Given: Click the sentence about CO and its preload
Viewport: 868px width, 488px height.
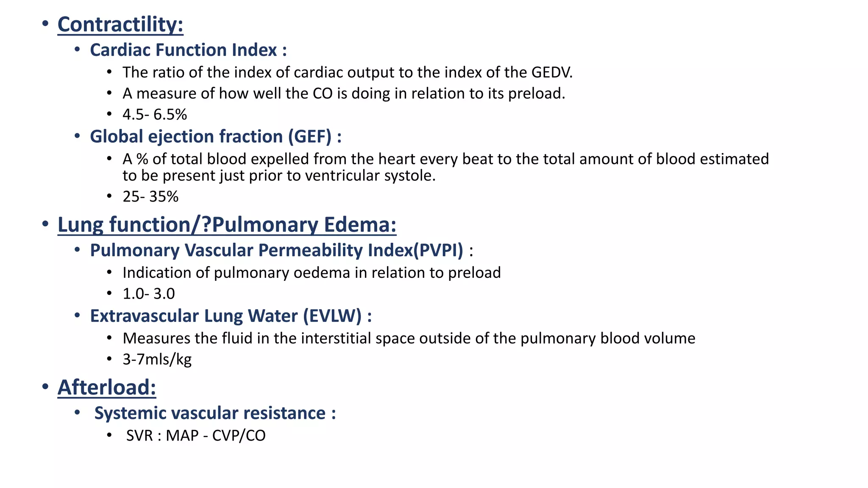Looking at the screenshot, I should (344, 94).
